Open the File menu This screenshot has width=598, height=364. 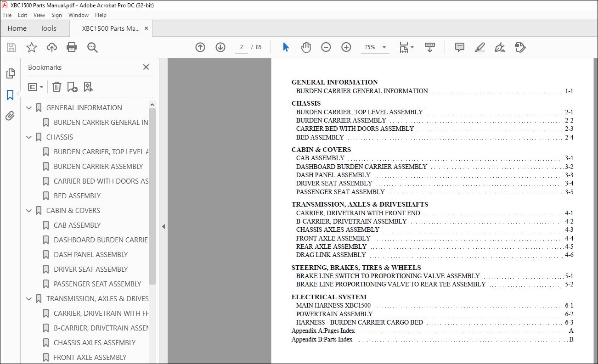[7, 15]
